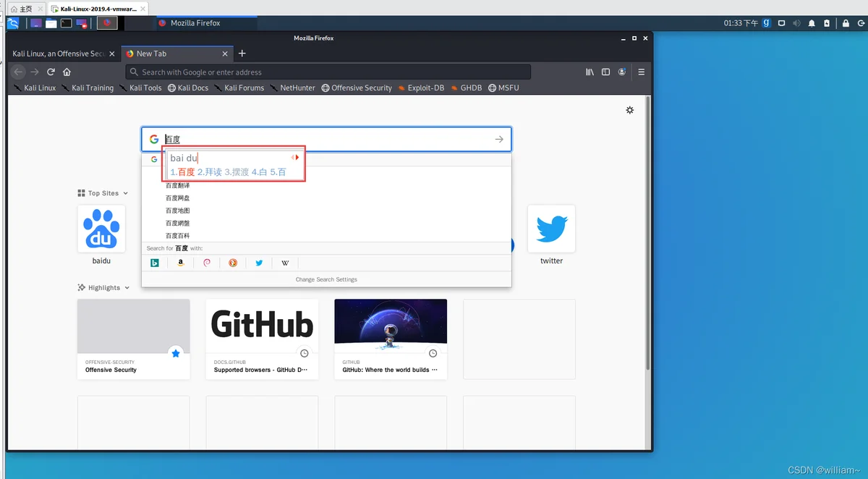Select the Kali-Linux-2019.4 VMware tab

(x=98, y=9)
